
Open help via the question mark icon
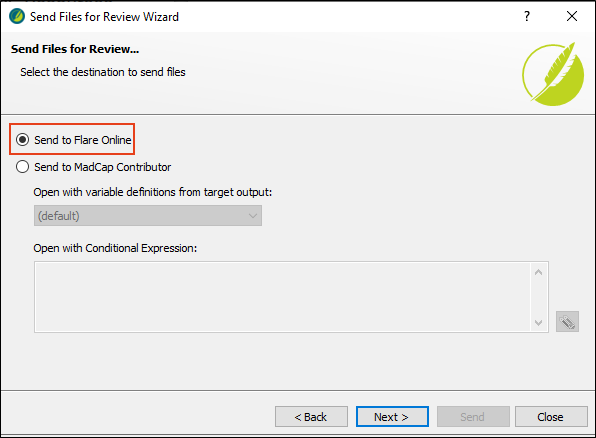pyautogui.click(x=527, y=16)
